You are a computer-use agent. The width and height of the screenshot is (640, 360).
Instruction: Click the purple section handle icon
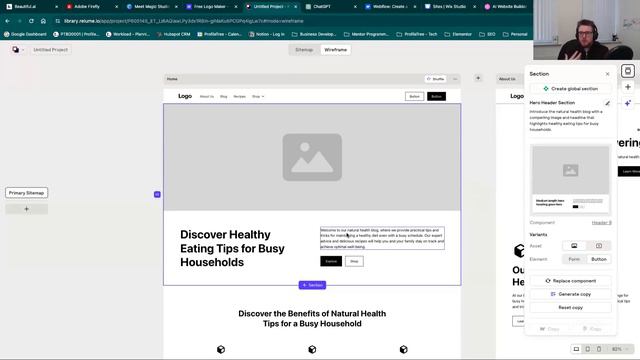coord(157,194)
